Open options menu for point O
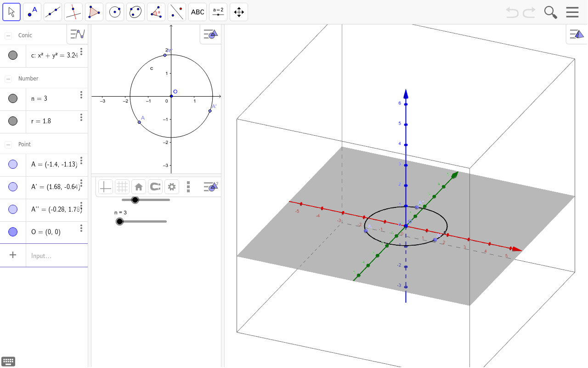 [x=81, y=228]
